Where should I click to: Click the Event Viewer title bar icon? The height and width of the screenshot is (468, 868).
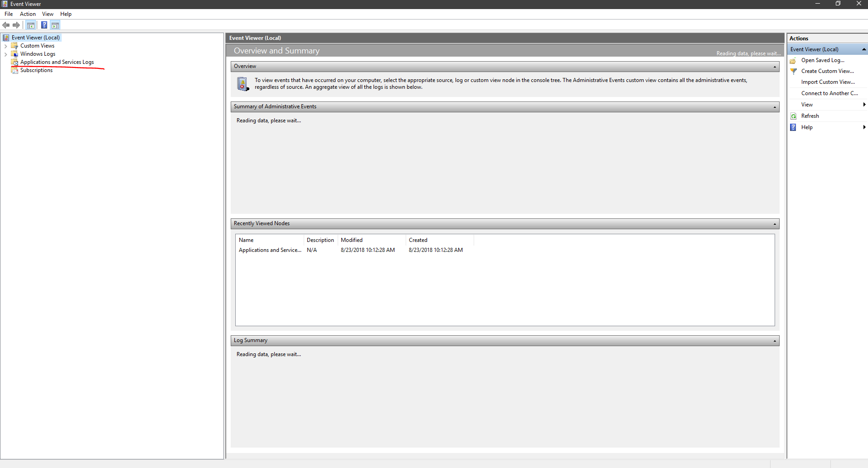pyautogui.click(x=5, y=4)
